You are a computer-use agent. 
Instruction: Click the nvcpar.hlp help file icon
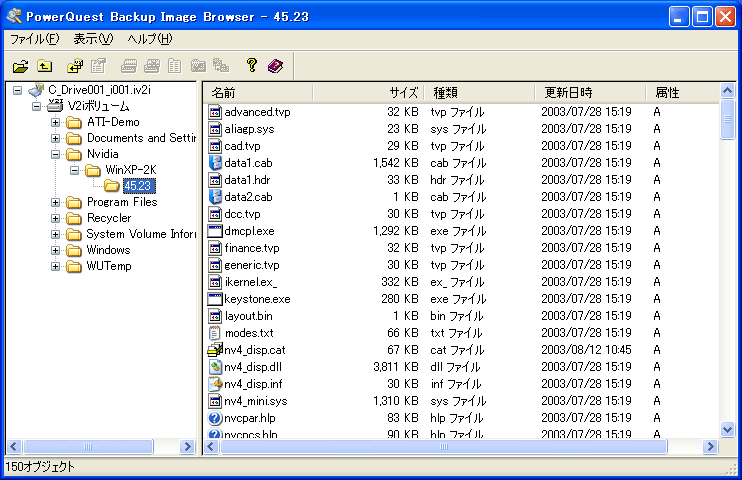click(215, 418)
